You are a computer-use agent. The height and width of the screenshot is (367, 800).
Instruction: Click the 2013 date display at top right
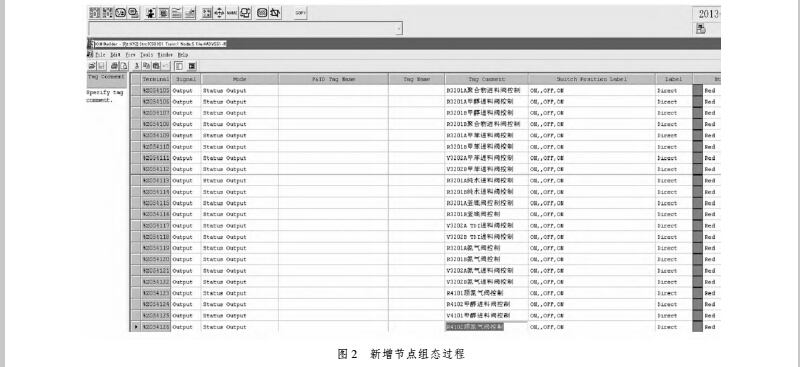tap(707, 14)
